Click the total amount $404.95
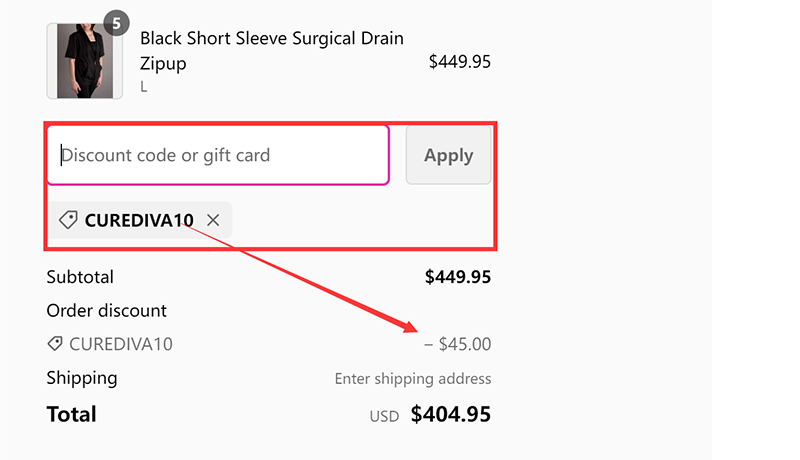The image size is (800, 460). 450,414
